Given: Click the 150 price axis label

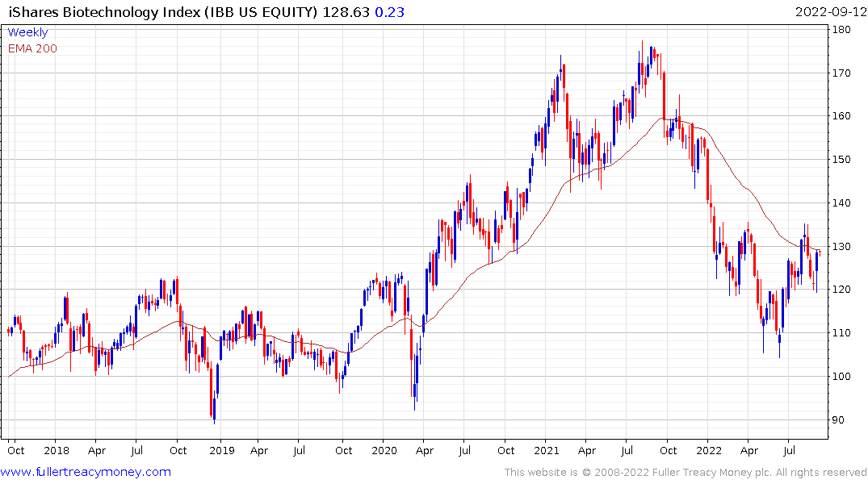Looking at the screenshot, I should (x=841, y=159).
